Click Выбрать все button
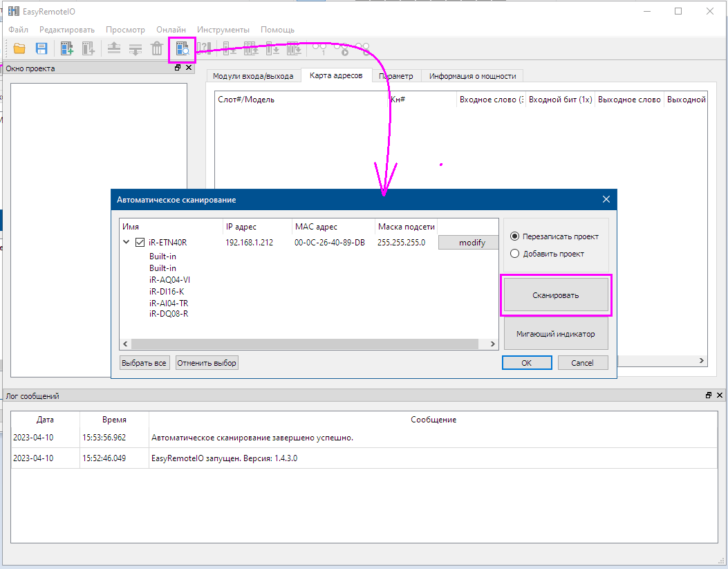Screen dimensions: 728x569 click(x=144, y=363)
